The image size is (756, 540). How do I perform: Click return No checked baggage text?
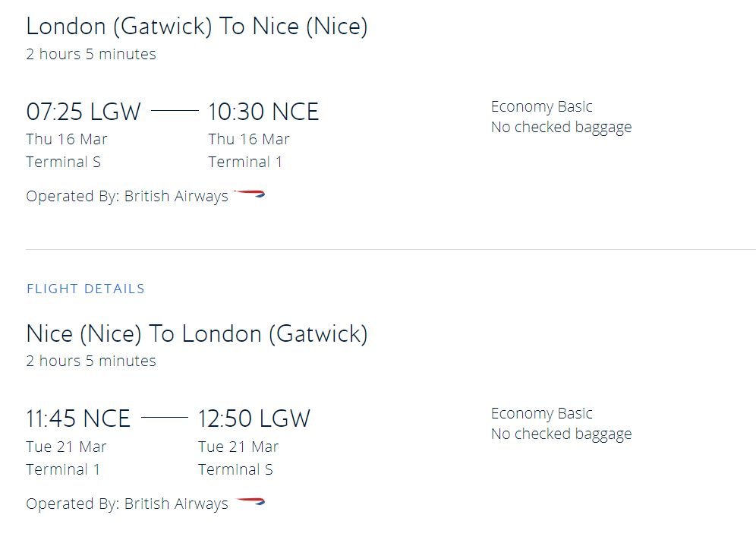[x=561, y=434]
